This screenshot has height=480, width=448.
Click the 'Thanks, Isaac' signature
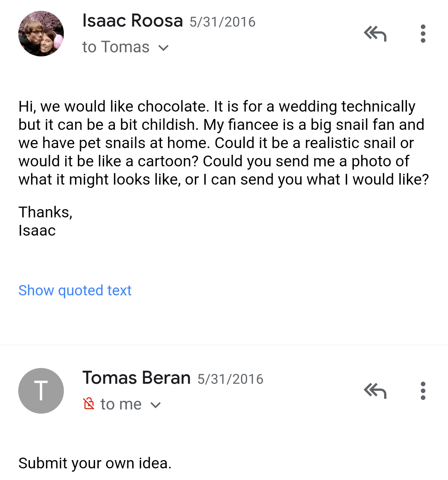(45, 221)
